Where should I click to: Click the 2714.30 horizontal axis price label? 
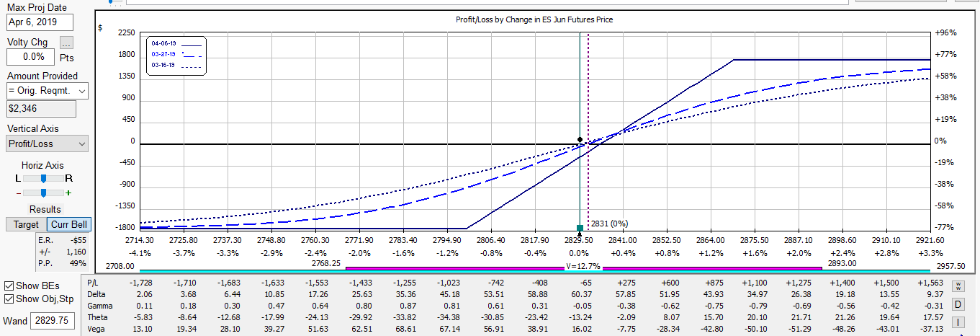[x=139, y=240]
